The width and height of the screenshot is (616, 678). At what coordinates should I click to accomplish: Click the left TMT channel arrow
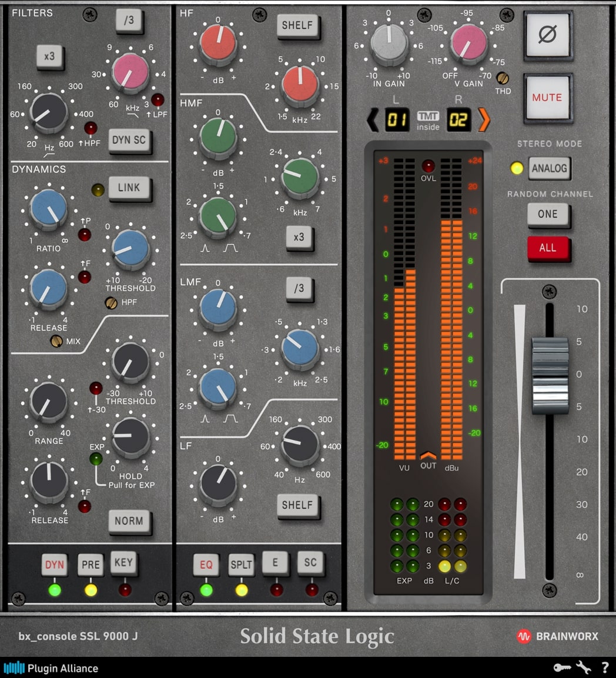(373, 120)
